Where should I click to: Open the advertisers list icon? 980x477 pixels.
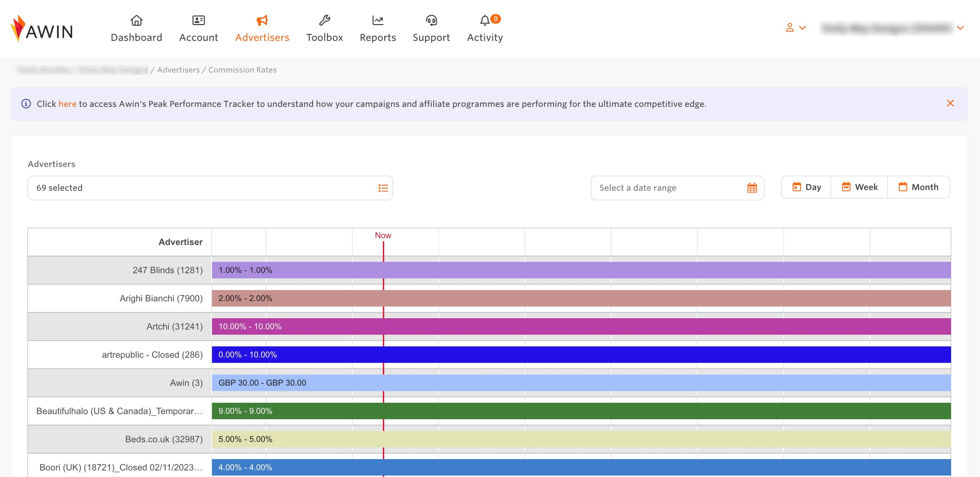click(383, 188)
